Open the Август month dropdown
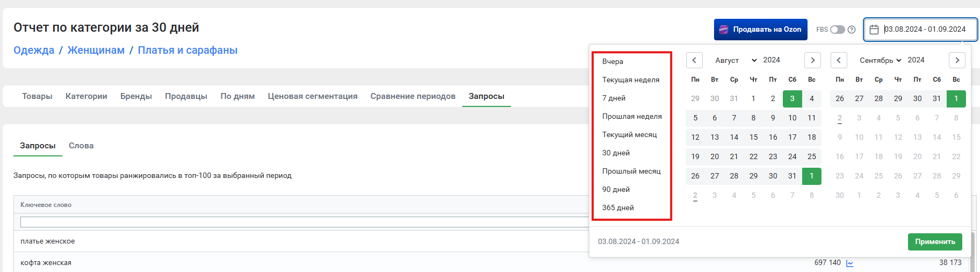Image resolution: width=980 pixels, height=272 pixels. [x=736, y=60]
